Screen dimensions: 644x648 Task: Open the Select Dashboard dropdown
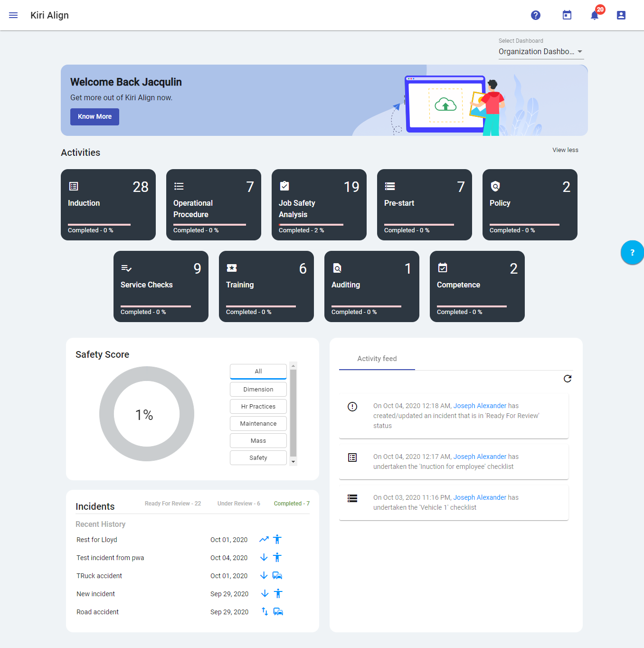coord(541,51)
